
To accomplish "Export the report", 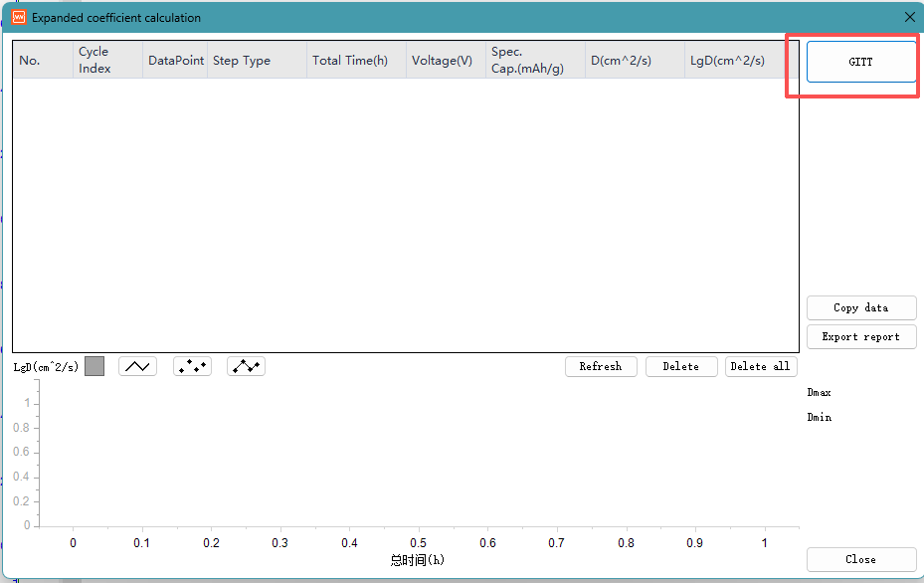I will point(860,337).
